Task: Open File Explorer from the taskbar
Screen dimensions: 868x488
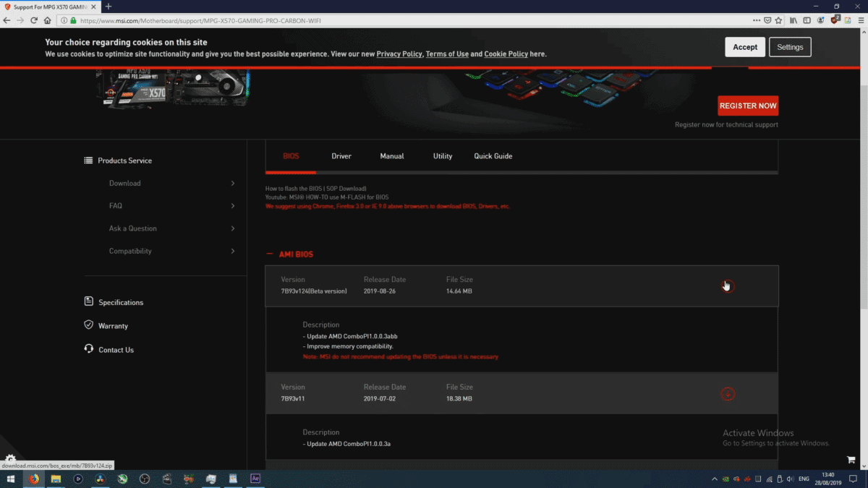Action: click(x=56, y=479)
